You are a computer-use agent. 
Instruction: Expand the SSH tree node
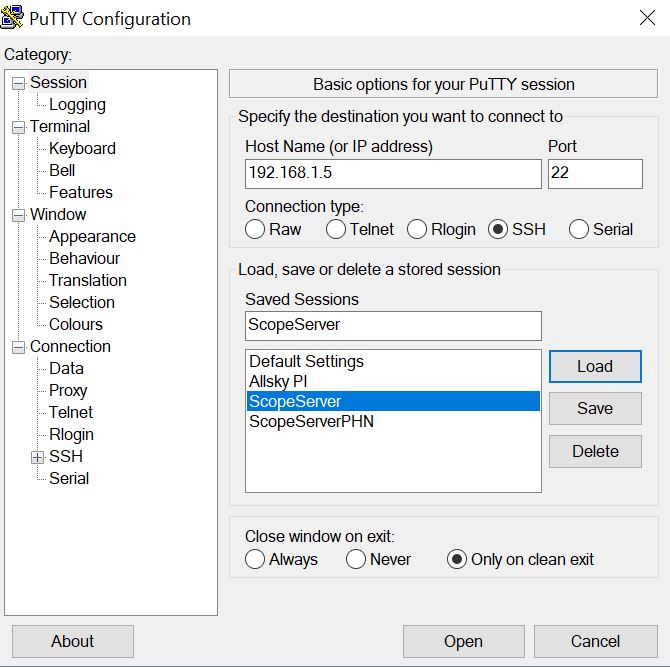[38, 457]
